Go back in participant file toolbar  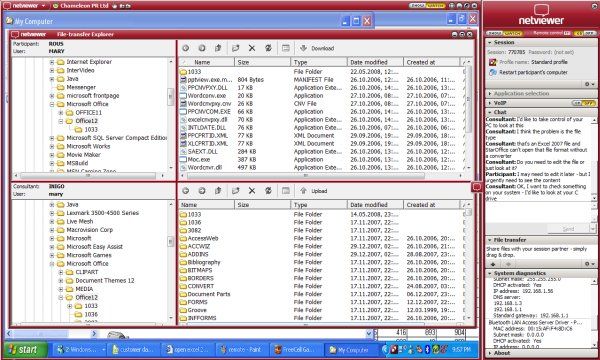pyautogui.click(x=186, y=48)
